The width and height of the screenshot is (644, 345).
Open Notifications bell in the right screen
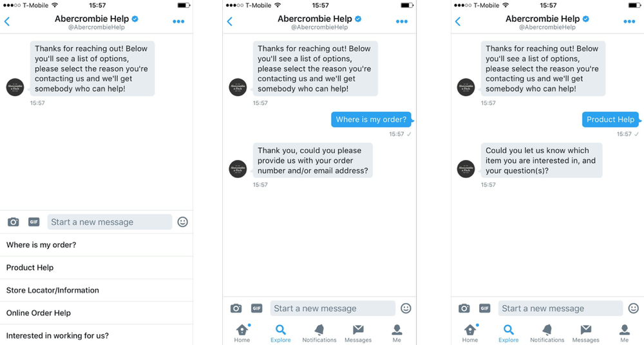coord(547,333)
